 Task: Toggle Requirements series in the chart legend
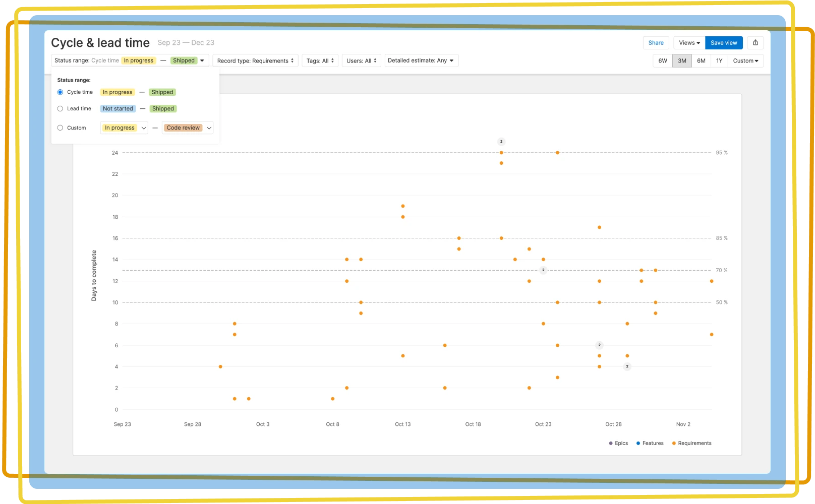pyautogui.click(x=691, y=444)
